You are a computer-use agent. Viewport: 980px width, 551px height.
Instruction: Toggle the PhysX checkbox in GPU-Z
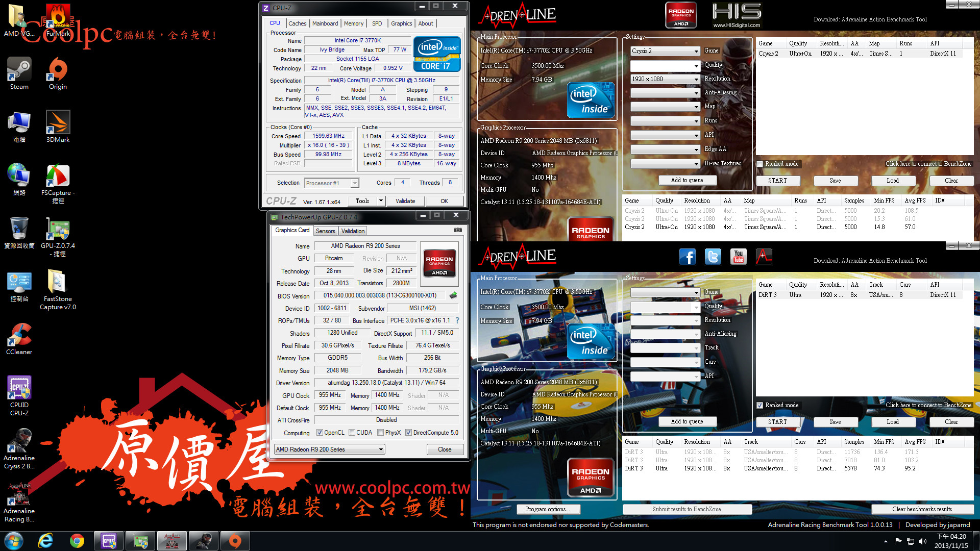click(x=380, y=433)
